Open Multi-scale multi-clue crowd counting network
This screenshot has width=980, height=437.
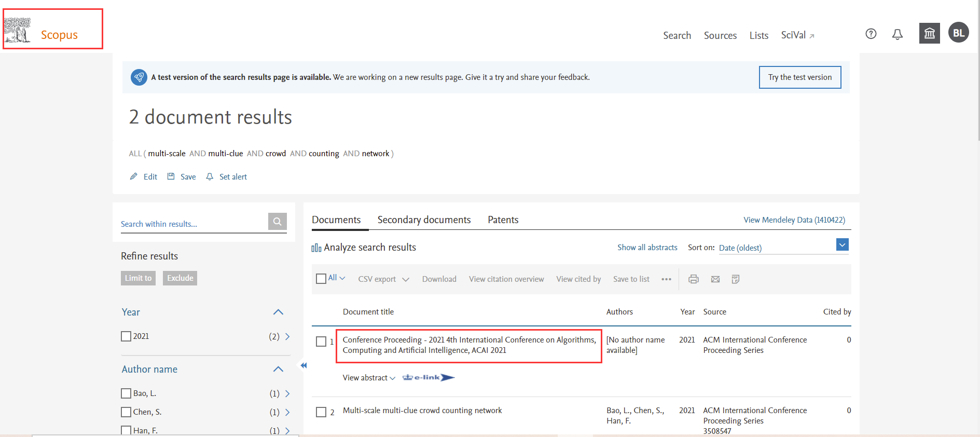click(x=422, y=411)
